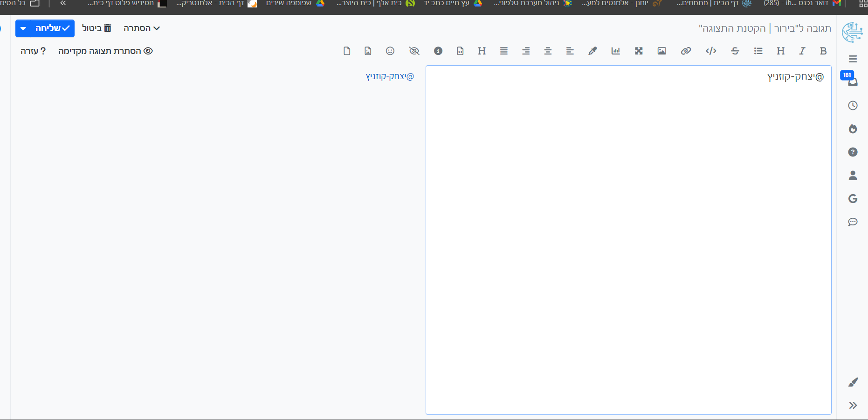Screen dimensions: 868x420
Task: Open the chart/poll tool in the toolbar
Action: coord(616,51)
